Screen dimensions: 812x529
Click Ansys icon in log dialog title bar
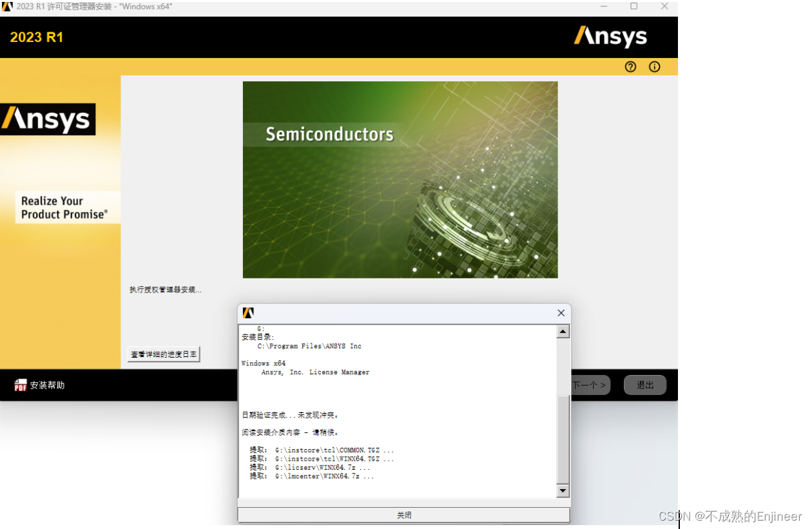tap(248, 313)
